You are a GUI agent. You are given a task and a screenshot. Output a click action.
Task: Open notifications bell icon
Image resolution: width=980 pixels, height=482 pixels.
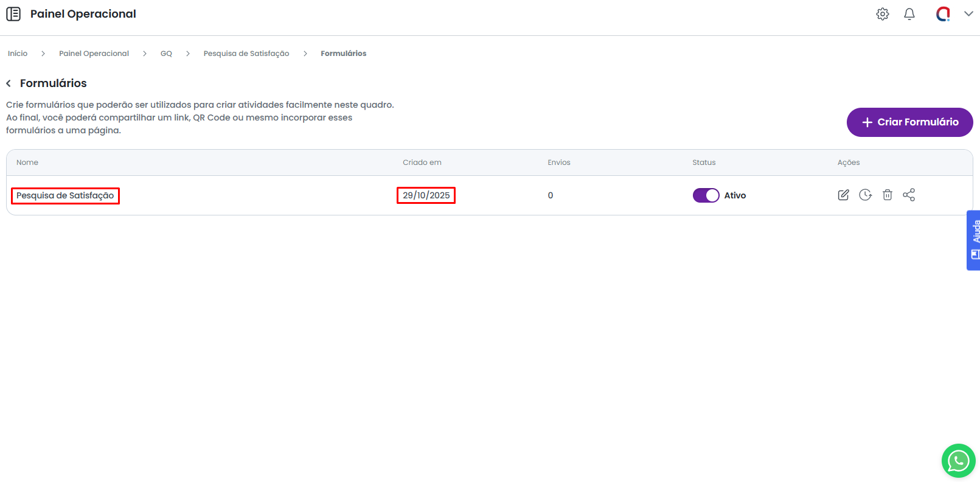click(909, 14)
